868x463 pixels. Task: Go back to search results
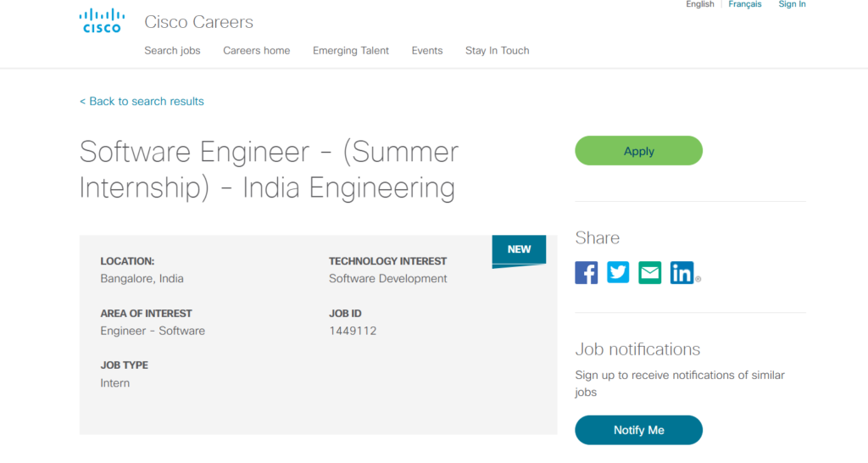142,102
